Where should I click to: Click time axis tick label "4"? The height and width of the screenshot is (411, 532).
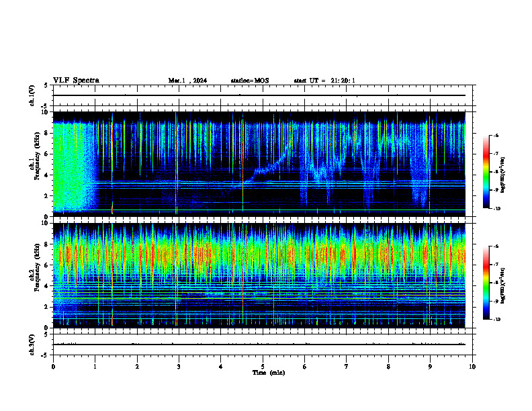click(x=221, y=367)
